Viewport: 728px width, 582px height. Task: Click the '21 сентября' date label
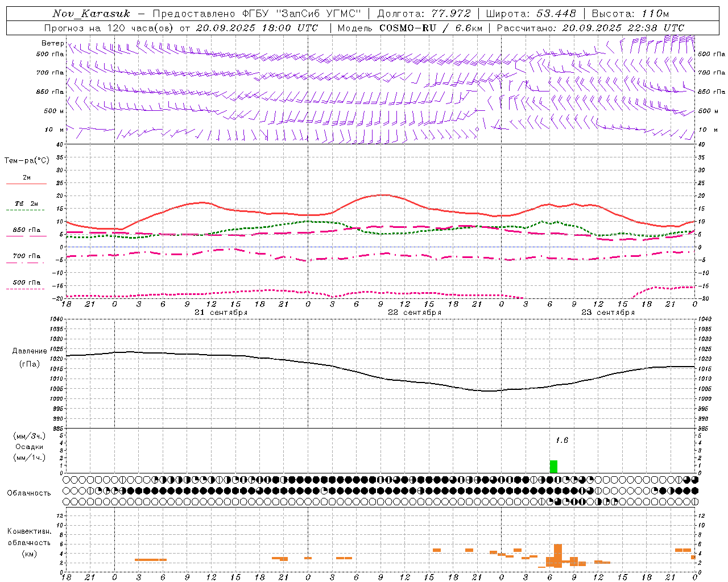[x=221, y=313]
